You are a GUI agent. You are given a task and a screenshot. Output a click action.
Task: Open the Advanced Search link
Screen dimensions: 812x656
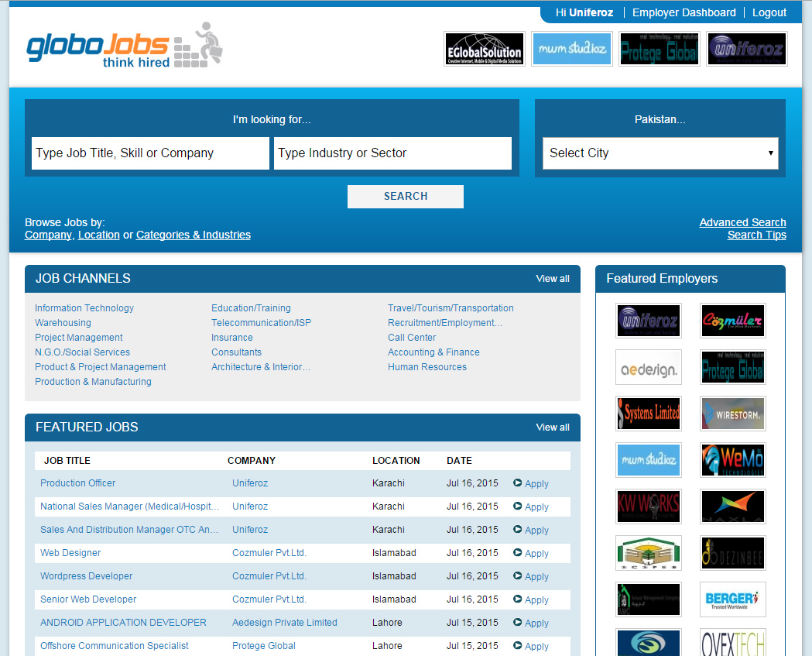point(742,222)
